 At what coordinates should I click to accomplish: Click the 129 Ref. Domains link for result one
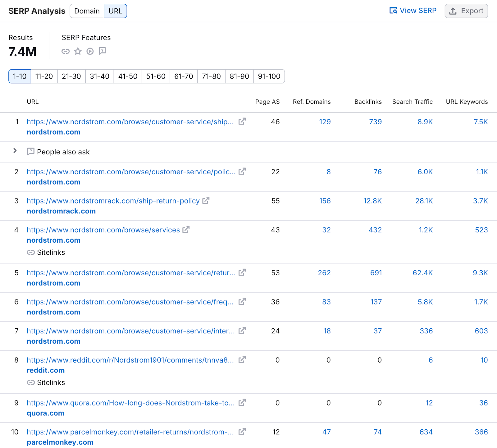325,121
